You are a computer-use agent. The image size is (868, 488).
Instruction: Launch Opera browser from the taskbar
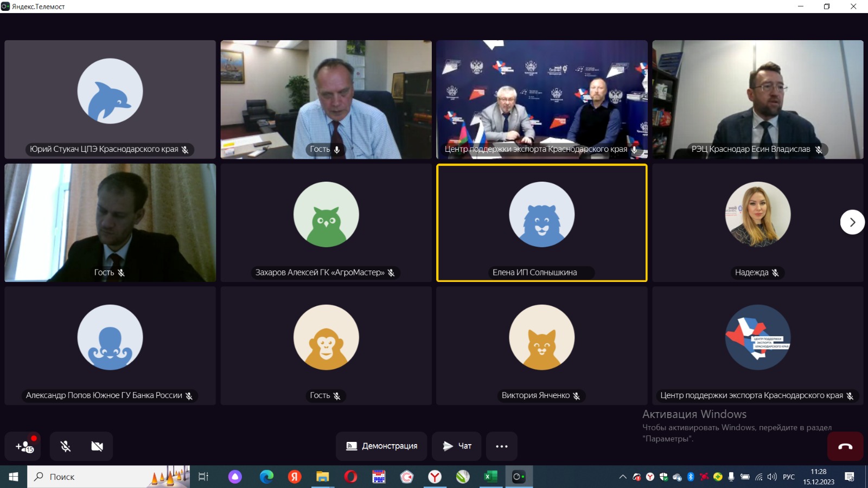pos(351,477)
